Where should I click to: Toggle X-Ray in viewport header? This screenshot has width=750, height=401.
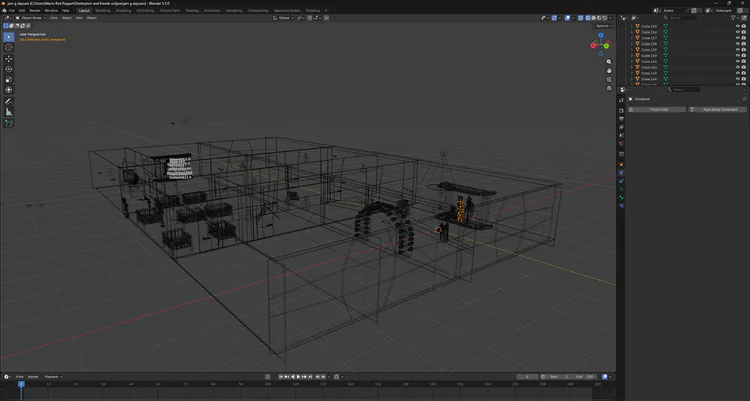pos(580,18)
